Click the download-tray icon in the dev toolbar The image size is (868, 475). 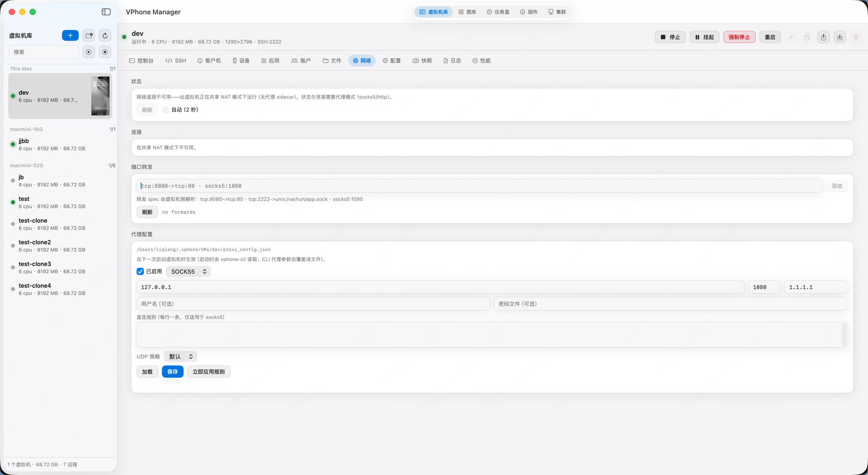point(840,37)
